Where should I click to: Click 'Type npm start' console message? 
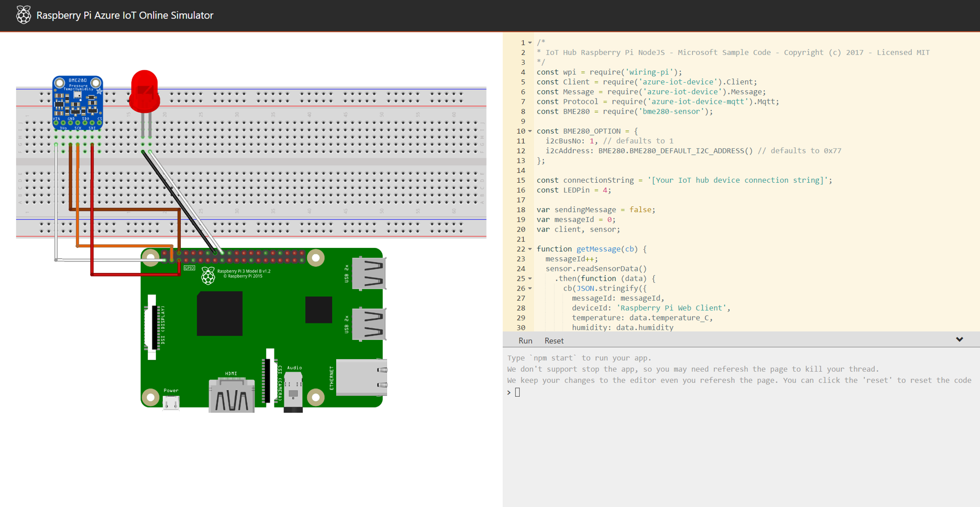(579, 358)
